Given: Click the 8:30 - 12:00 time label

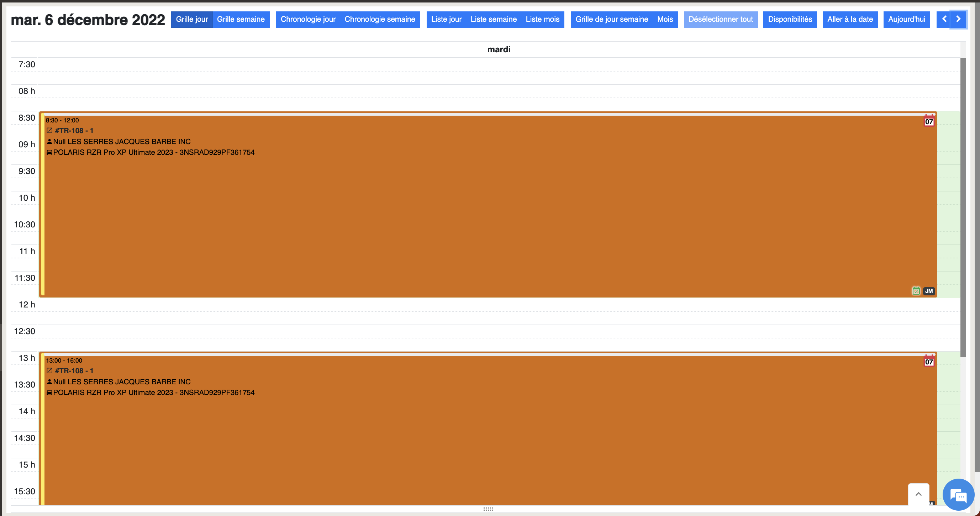Looking at the screenshot, I should tap(62, 120).
